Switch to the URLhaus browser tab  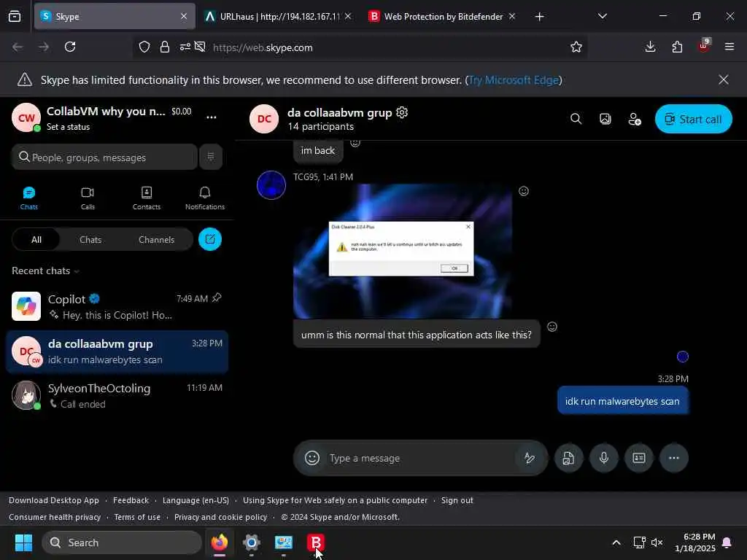278,16
